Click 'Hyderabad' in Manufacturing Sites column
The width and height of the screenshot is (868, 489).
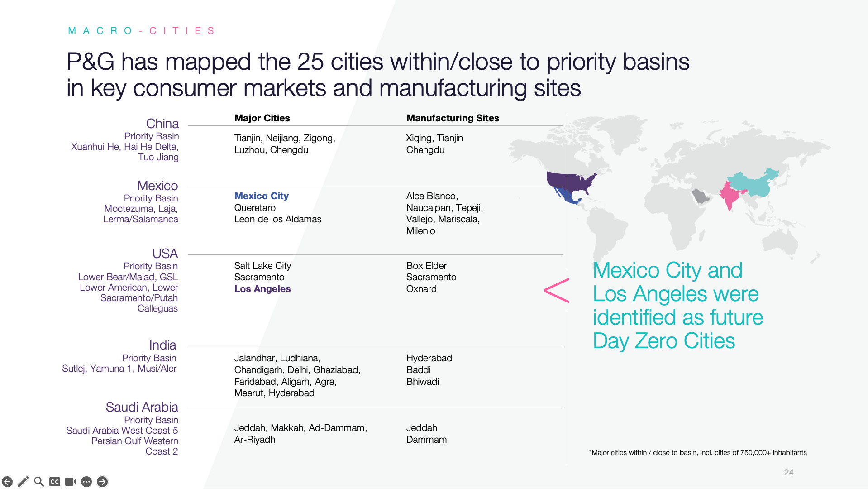click(429, 358)
